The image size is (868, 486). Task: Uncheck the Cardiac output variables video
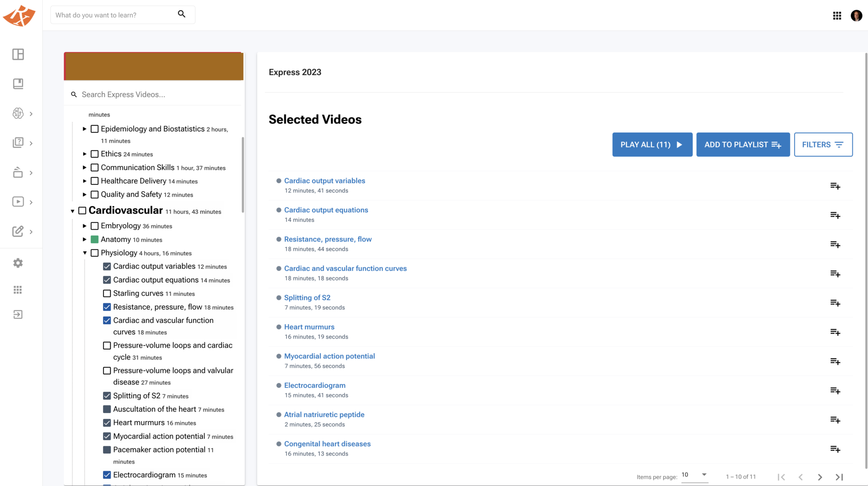(107, 267)
